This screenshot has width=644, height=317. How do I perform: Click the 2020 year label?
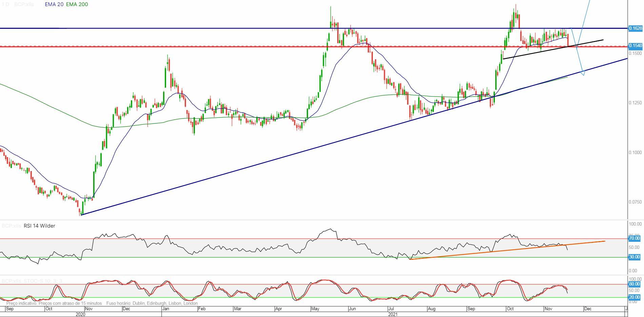(x=81, y=314)
